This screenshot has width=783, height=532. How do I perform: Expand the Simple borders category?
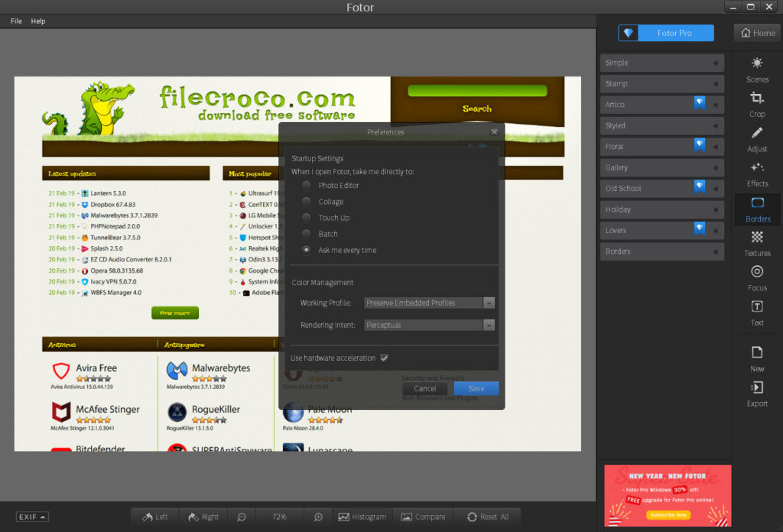click(662, 63)
